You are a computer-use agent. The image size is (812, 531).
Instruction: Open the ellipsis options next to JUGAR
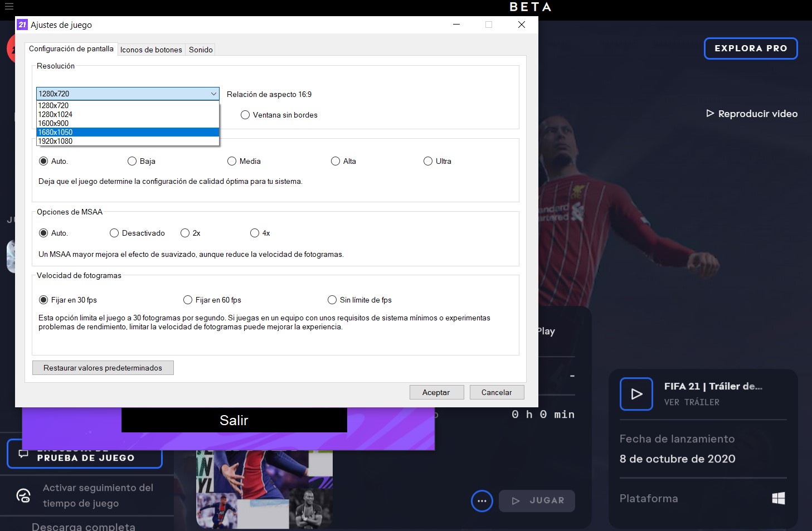click(x=482, y=501)
